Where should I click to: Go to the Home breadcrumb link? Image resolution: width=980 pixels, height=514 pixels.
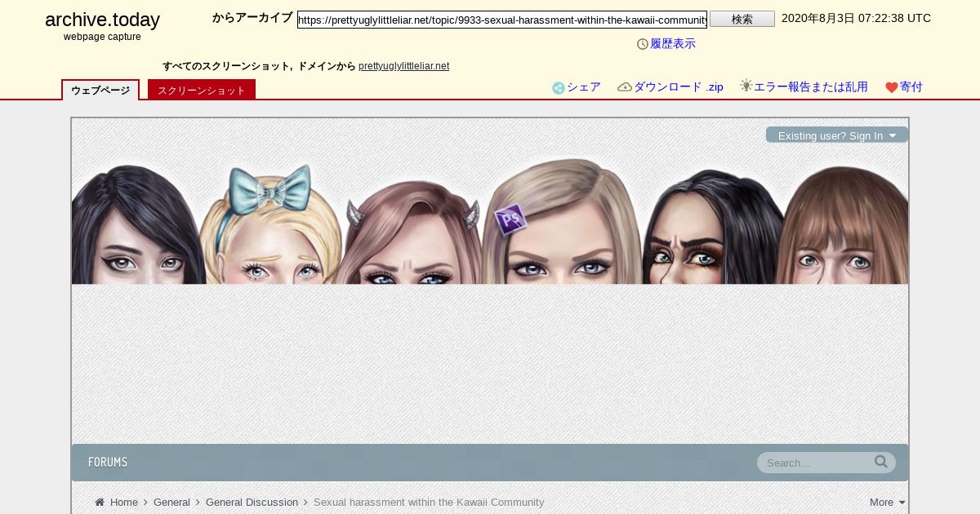coord(124,503)
